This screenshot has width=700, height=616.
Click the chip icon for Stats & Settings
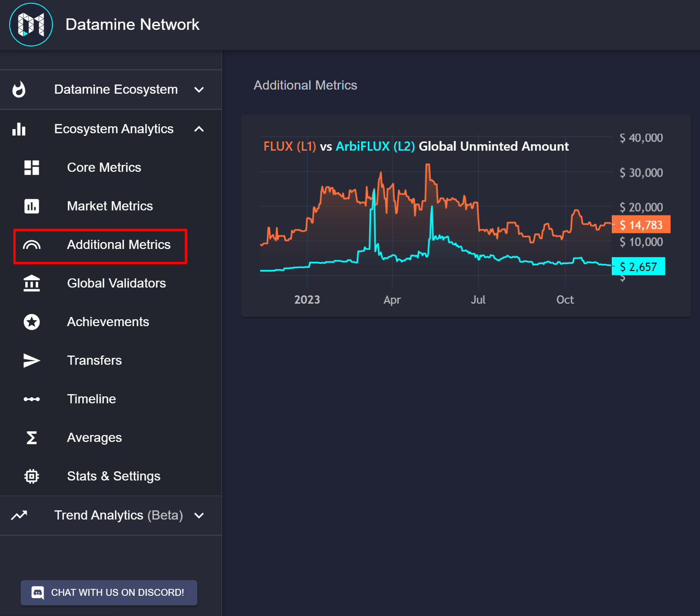pos(32,476)
